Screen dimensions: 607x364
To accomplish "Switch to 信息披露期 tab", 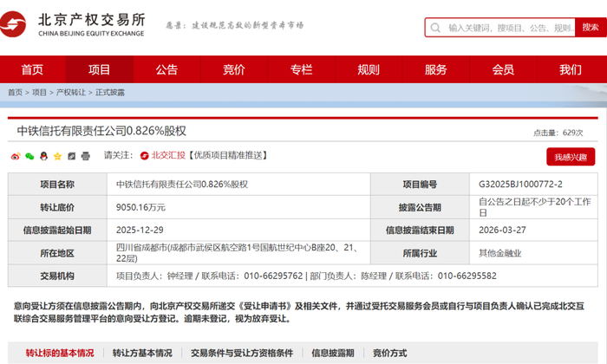I will (x=332, y=353).
